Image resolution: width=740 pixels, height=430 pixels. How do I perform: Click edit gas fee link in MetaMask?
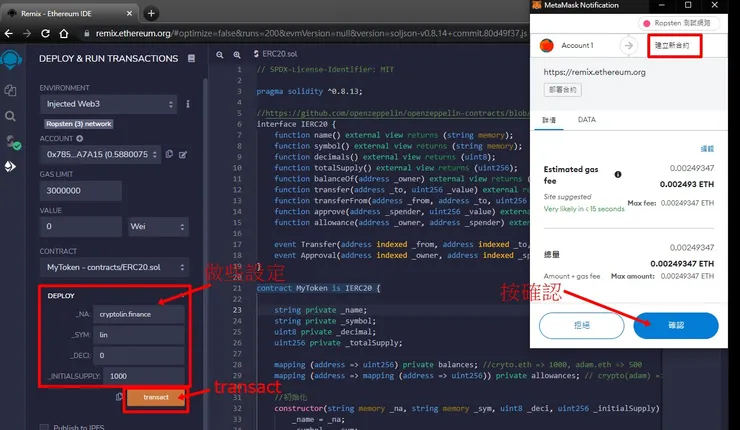707,149
